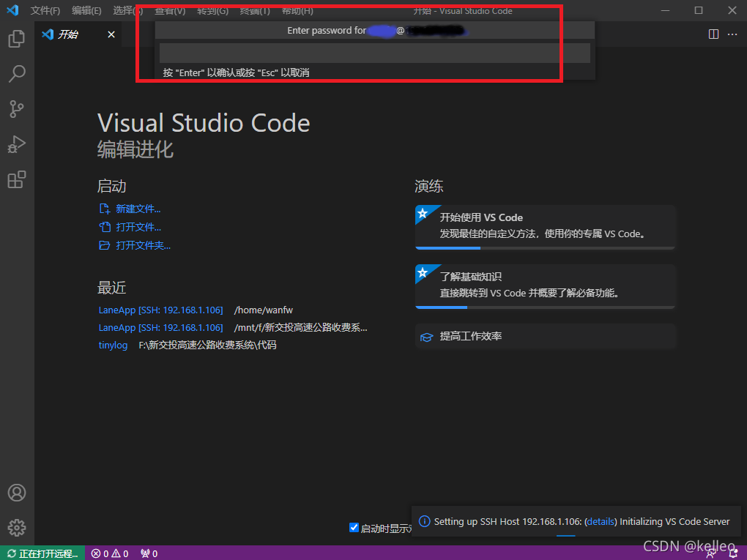The height and width of the screenshot is (560, 747).
Task: Select the 开始 editor tab
Action: click(x=78, y=34)
